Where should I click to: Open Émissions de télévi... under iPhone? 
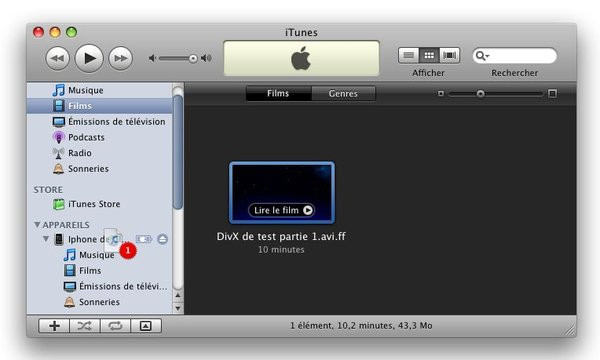tap(99, 286)
